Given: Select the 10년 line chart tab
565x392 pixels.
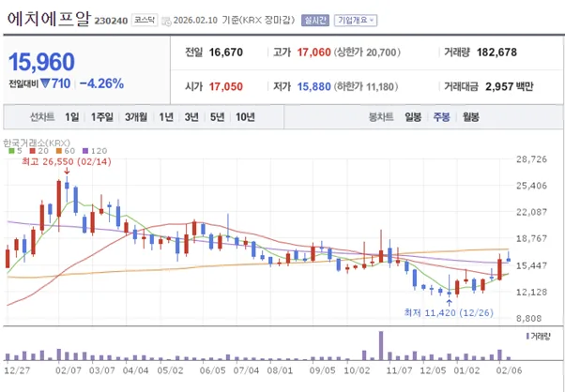Looking at the screenshot, I should (x=245, y=117).
